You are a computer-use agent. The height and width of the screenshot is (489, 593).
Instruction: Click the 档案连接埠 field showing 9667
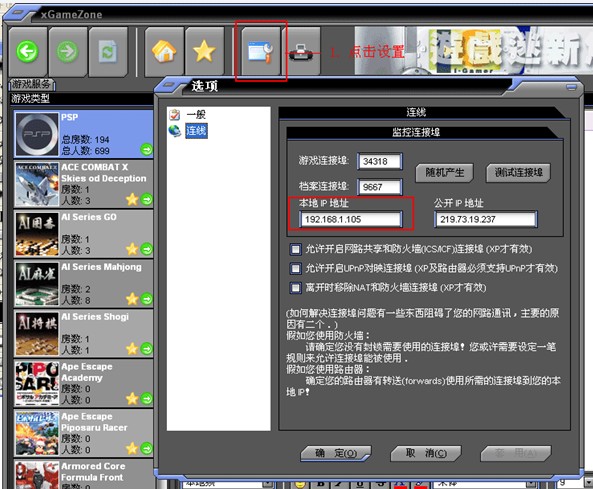click(379, 187)
